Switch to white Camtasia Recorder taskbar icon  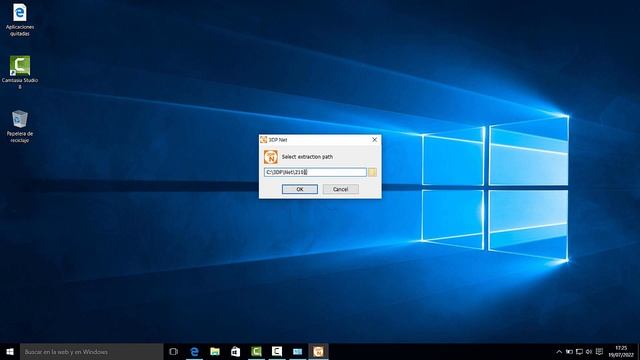click(277, 351)
